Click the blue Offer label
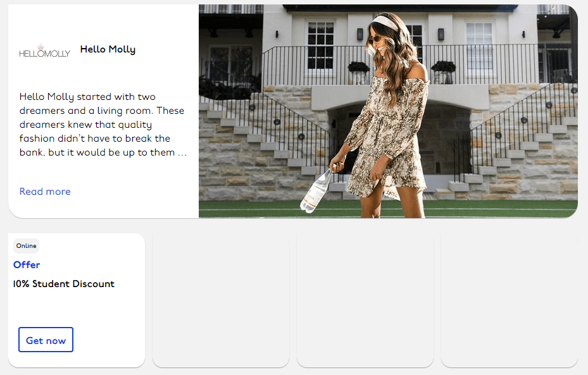The height and width of the screenshot is (375, 588). (x=27, y=265)
